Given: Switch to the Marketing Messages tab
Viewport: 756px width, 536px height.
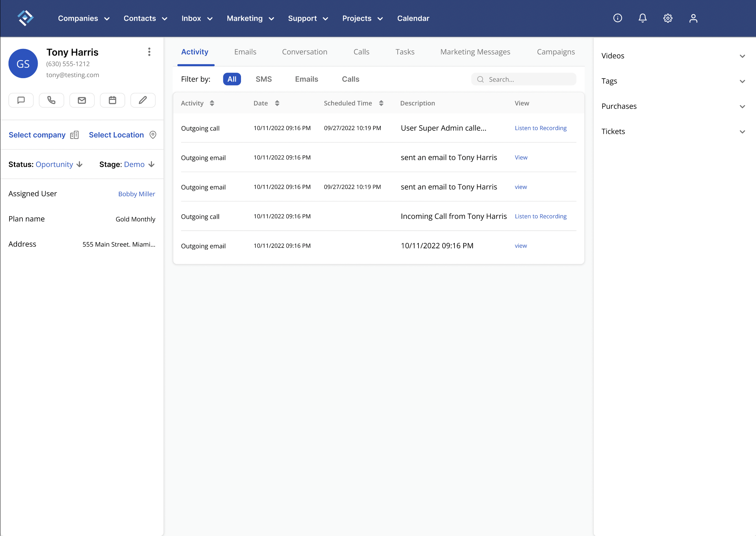Looking at the screenshot, I should pos(475,52).
